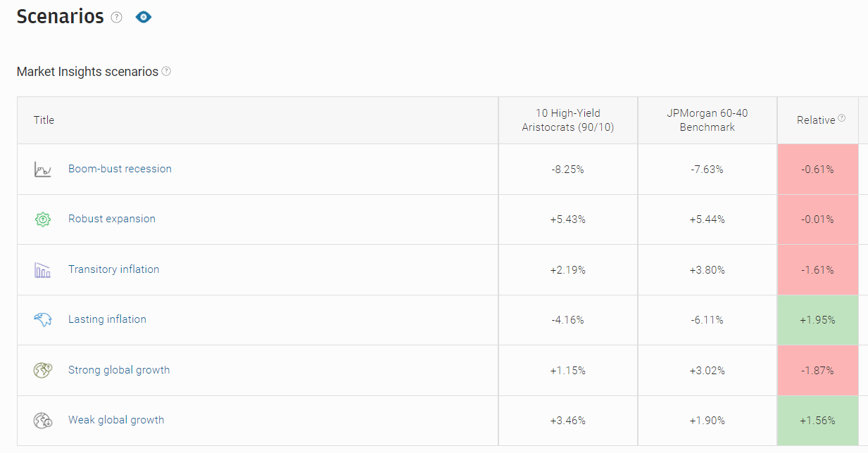The width and height of the screenshot is (868, 453).
Task: Open the Robust expansion scenario link
Action: (x=112, y=219)
